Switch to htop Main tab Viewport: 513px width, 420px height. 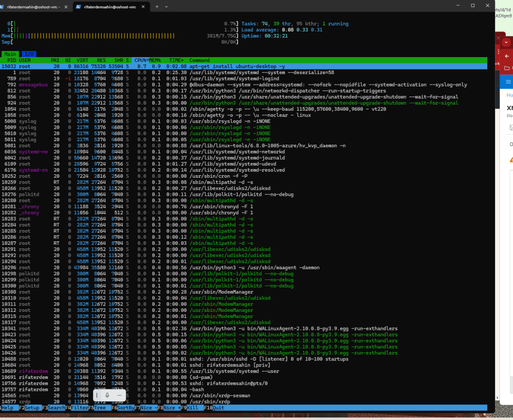(10, 54)
